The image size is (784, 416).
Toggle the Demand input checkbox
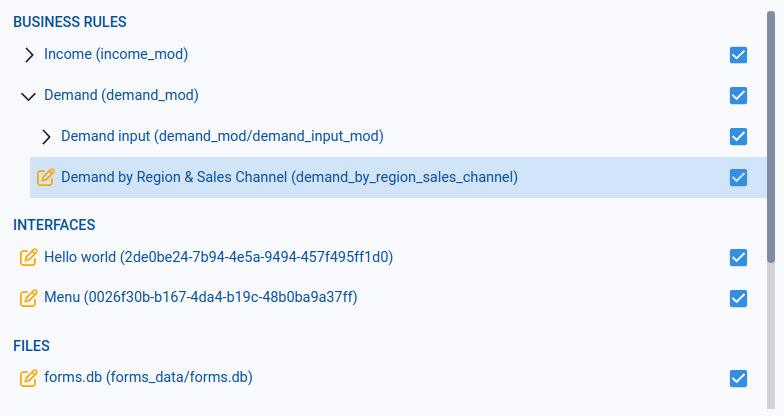[739, 136]
